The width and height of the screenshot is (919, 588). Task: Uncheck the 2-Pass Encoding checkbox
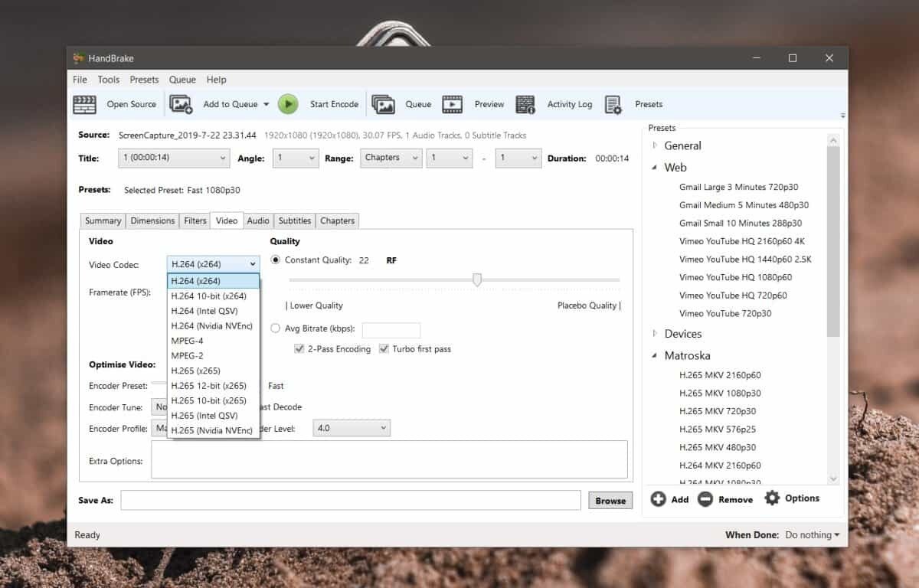click(x=299, y=349)
